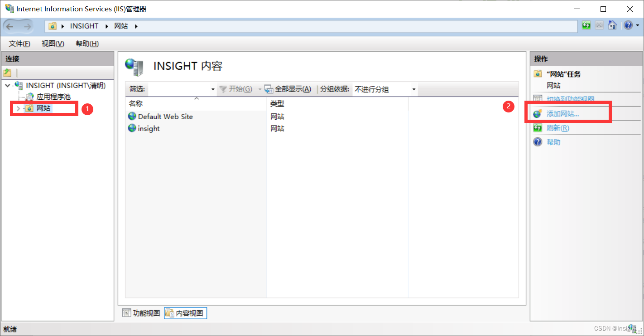The height and width of the screenshot is (336, 644).
Task: Sort by the 类型 column header
Action: click(x=337, y=104)
